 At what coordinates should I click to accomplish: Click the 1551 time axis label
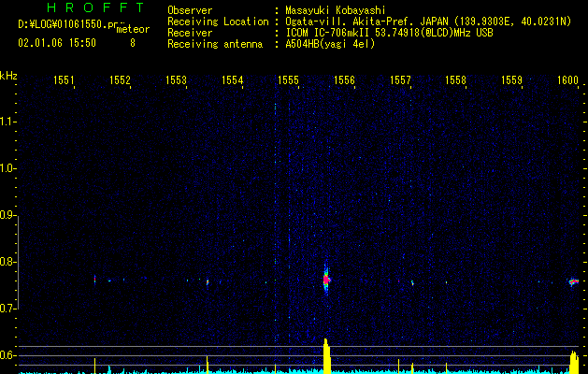[64, 80]
